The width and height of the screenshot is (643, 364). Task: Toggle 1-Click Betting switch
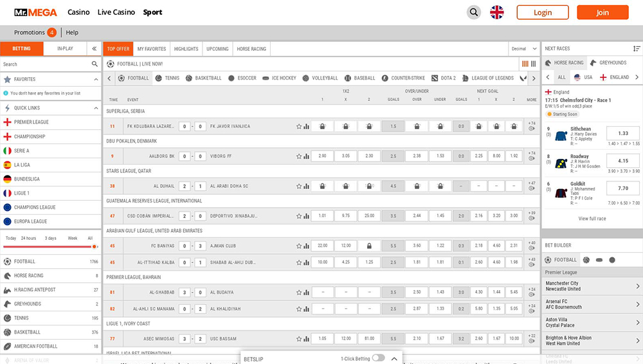tap(378, 358)
